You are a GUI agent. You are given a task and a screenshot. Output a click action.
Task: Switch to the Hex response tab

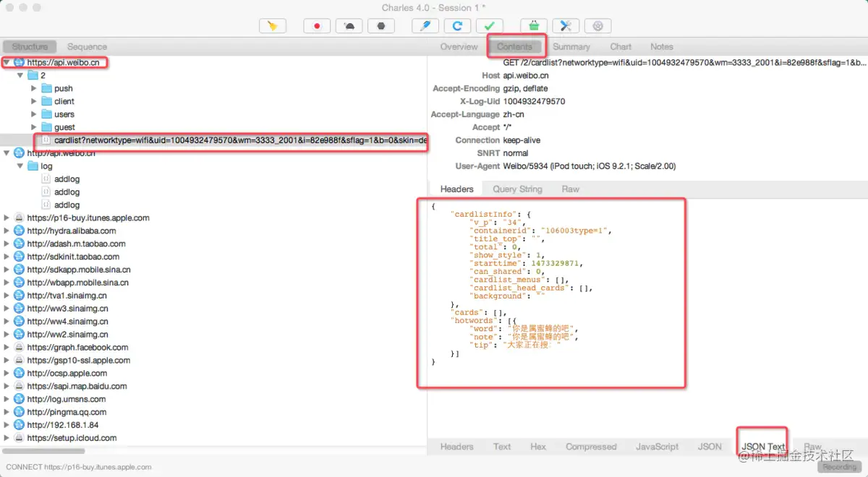537,446
